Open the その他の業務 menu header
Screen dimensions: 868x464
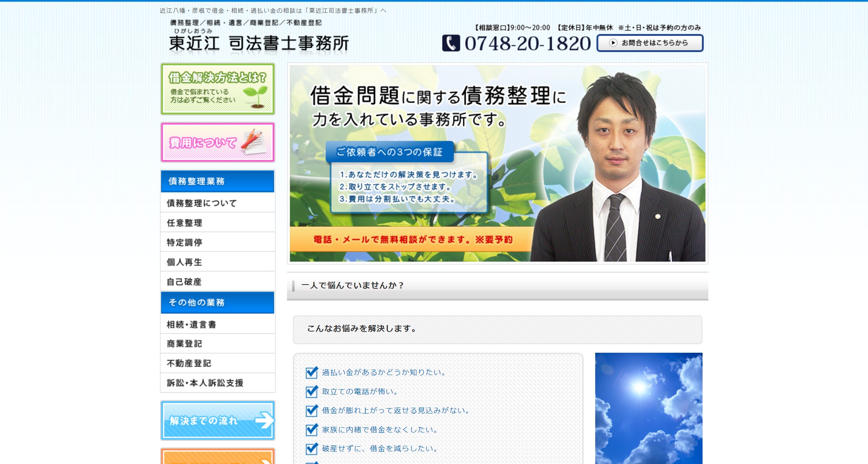[x=217, y=302]
